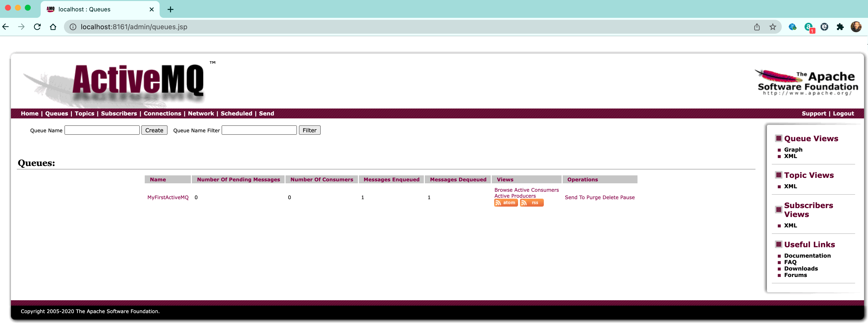Open the Topics section
Image resolution: width=868 pixels, height=326 pixels.
[84, 113]
